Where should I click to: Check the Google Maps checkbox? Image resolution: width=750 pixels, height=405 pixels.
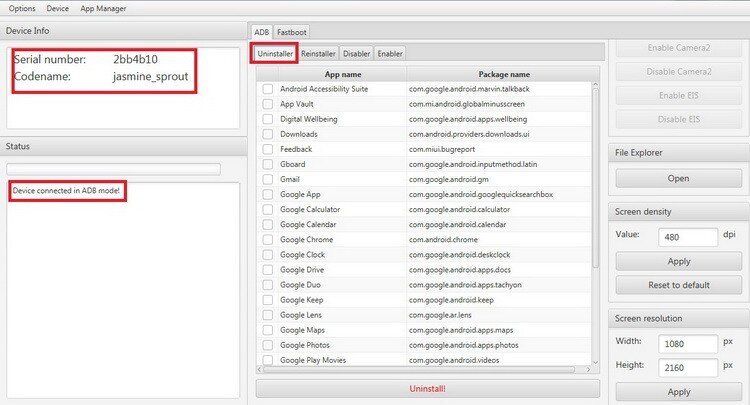click(x=268, y=330)
